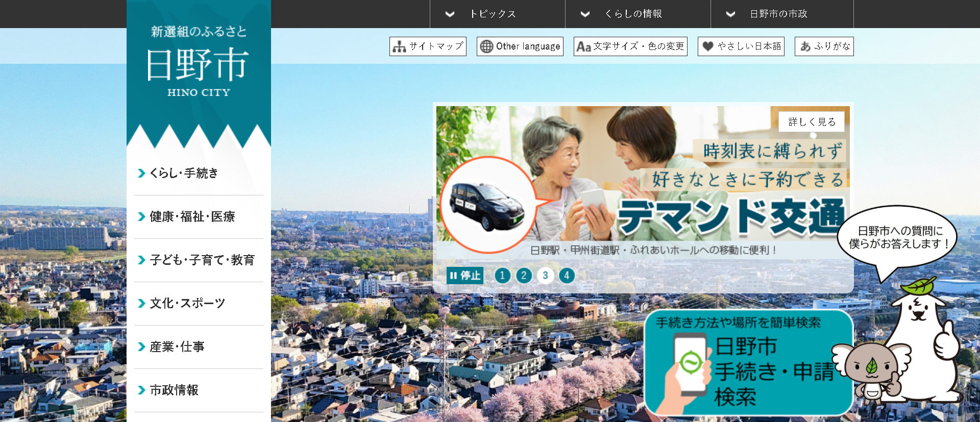This screenshot has width=980, height=422.
Task: Expand the くらしの情報 chevron
Action: pyautogui.click(x=585, y=14)
